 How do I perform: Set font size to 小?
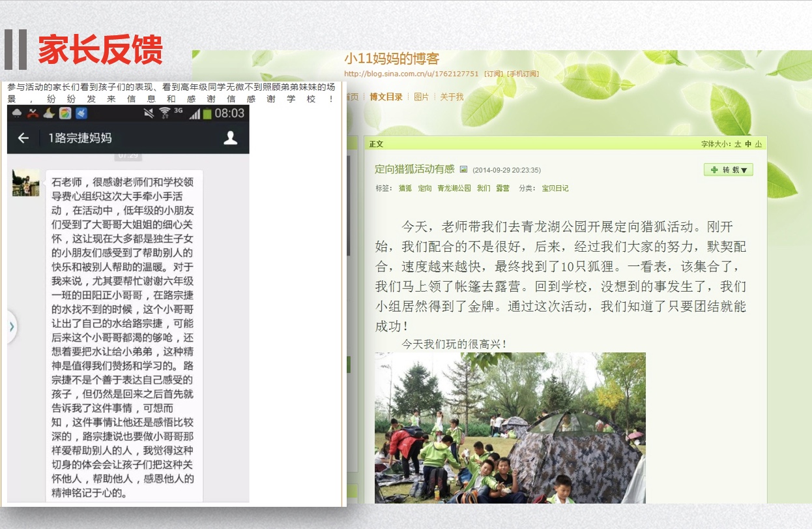pos(759,144)
